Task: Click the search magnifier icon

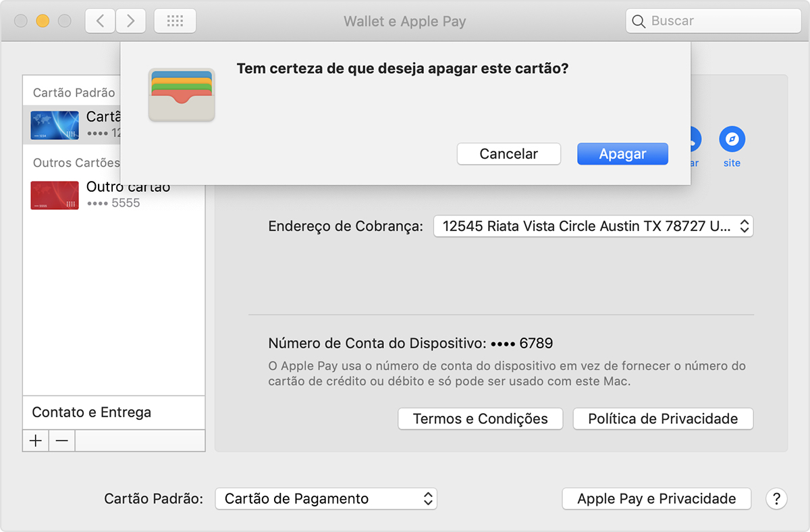Action: pyautogui.click(x=639, y=21)
